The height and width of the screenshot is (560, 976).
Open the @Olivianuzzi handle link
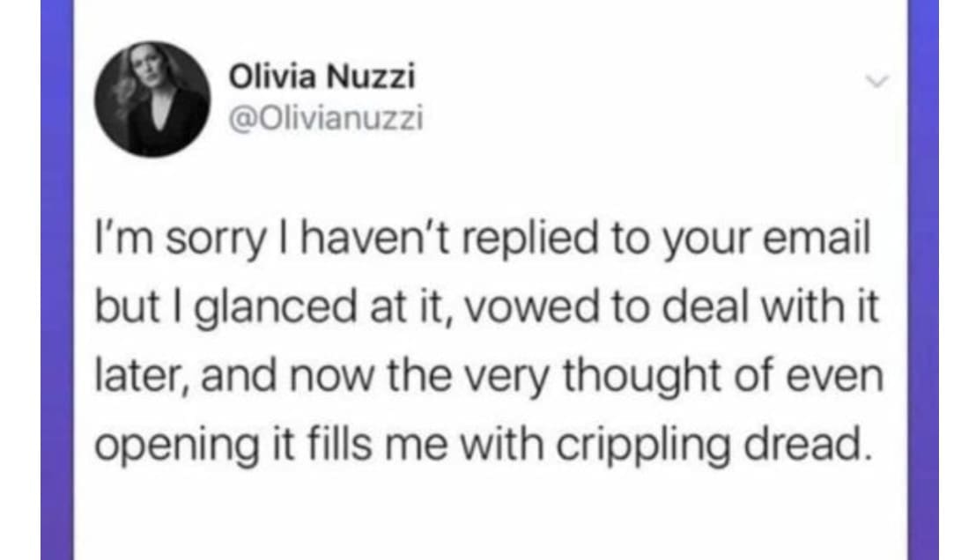(x=326, y=117)
